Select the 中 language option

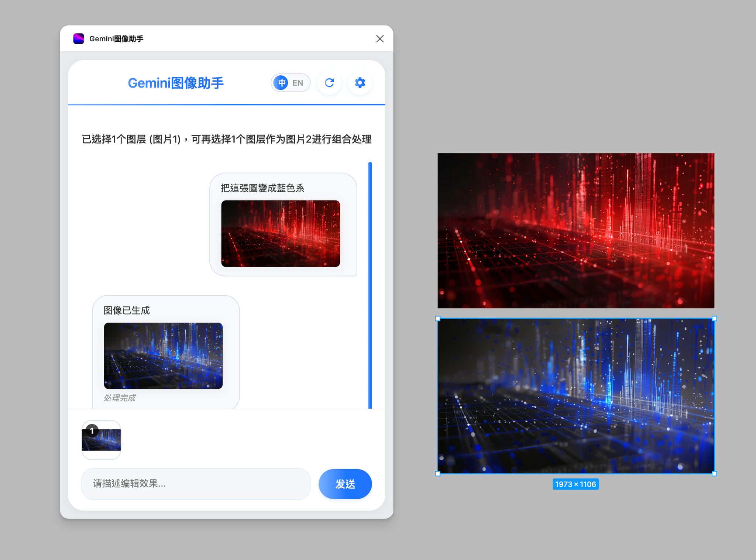point(281,83)
